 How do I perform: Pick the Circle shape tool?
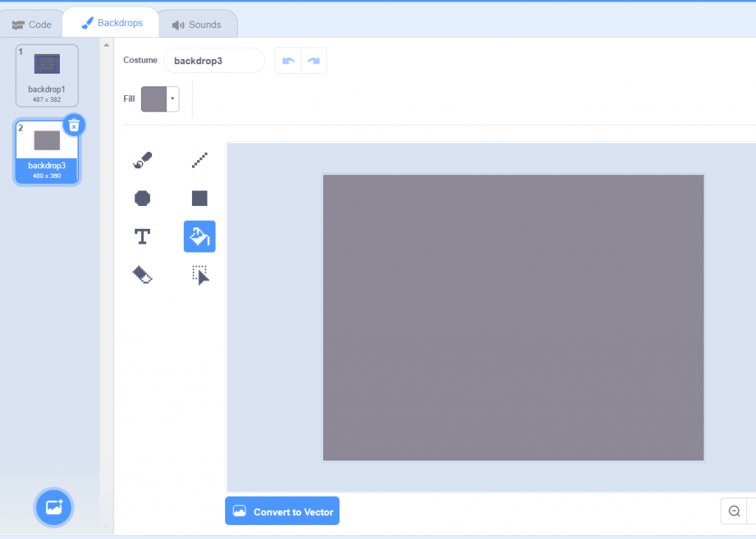(x=142, y=198)
